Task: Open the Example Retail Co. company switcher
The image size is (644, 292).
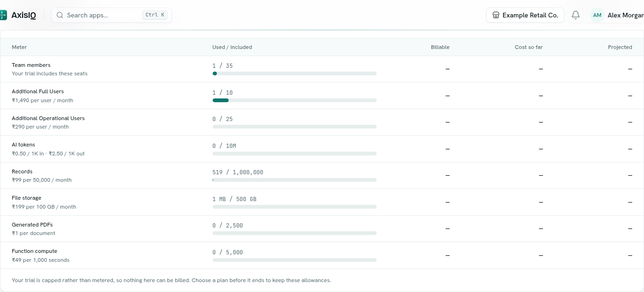Action: pos(525,15)
